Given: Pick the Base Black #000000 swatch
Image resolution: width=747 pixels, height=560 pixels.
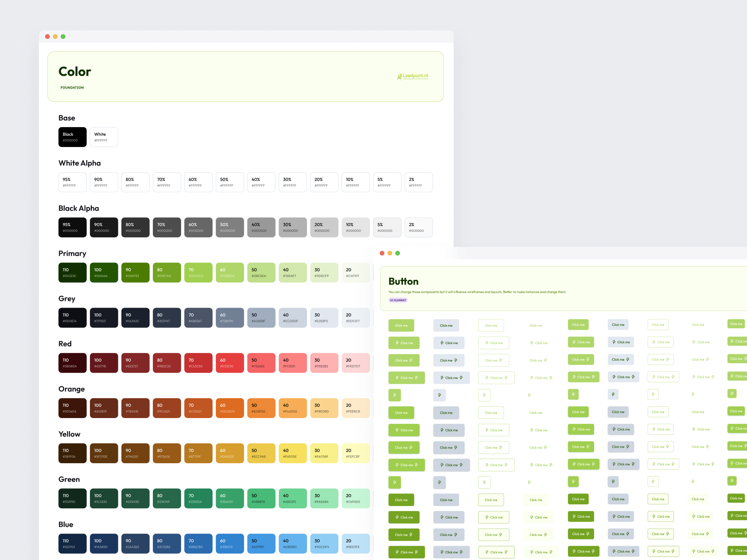Looking at the screenshot, I should [72, 137].
